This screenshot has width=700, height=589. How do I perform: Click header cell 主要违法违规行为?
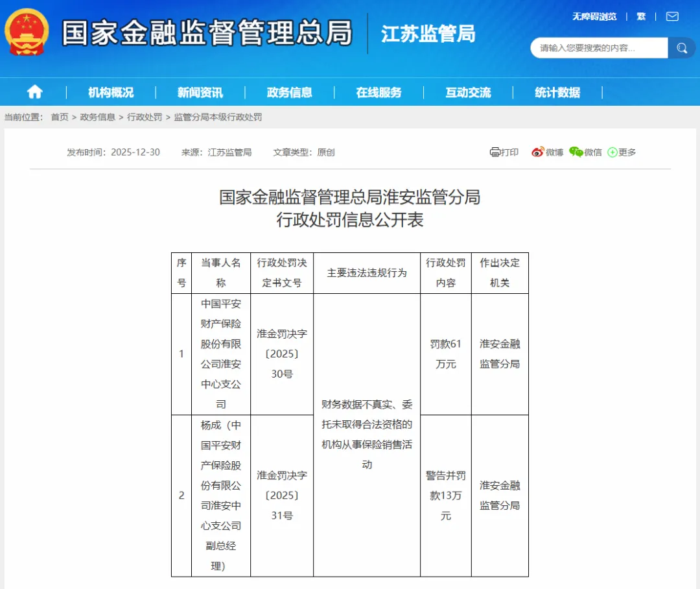click(x=366, y=272)
